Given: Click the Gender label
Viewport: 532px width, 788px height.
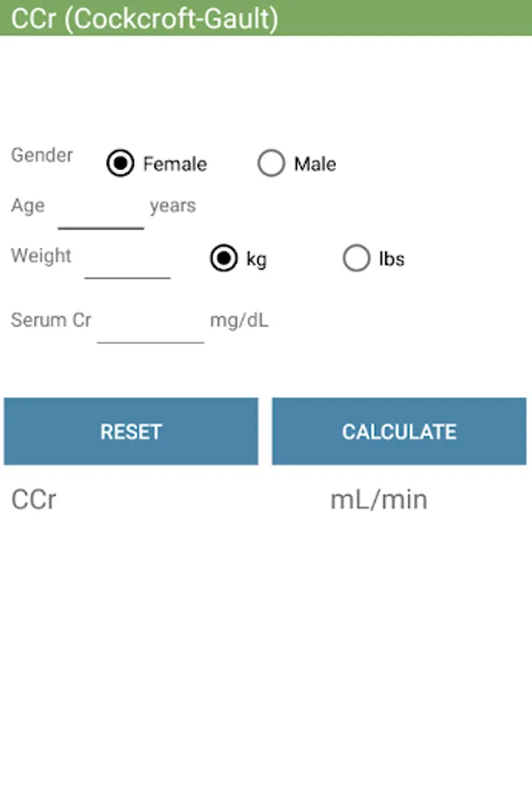Looking at the screenshot, I should 42,156.
